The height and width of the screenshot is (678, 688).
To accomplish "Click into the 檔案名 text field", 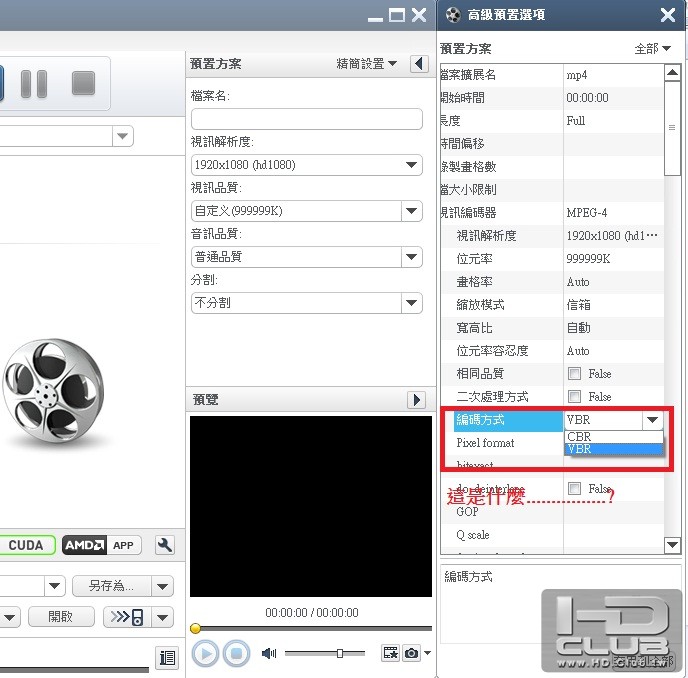I will (x=307, y=119).
